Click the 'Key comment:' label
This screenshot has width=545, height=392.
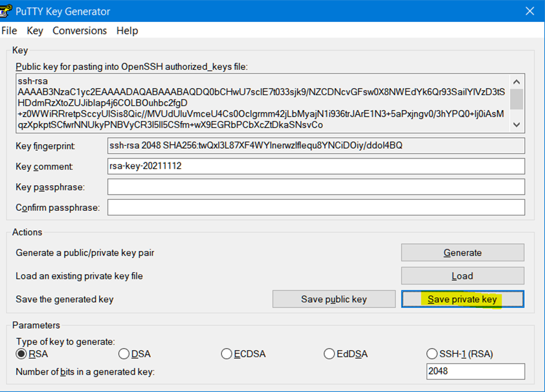pos(44,167)
